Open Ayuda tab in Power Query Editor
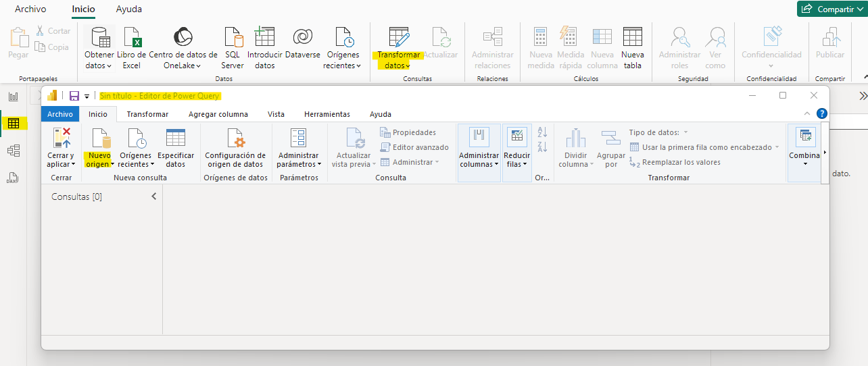This screenshot has height=366, width=868. pyautogui.click(x=381, y=114)
